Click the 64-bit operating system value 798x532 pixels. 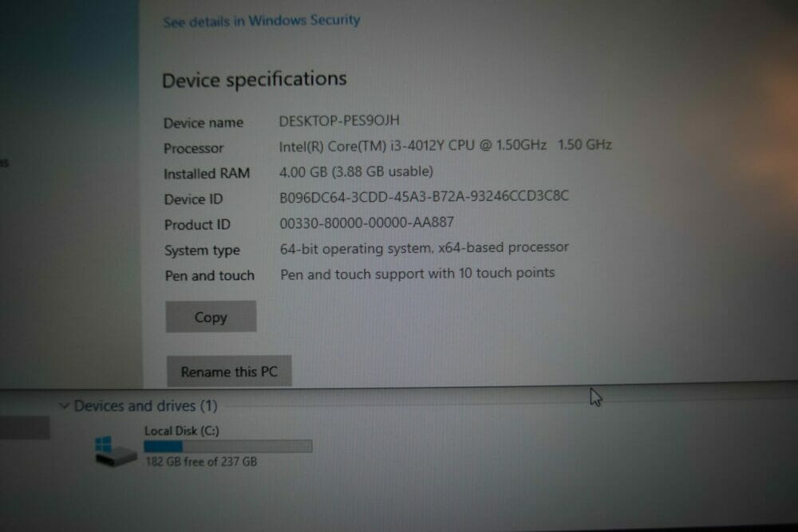424,248
